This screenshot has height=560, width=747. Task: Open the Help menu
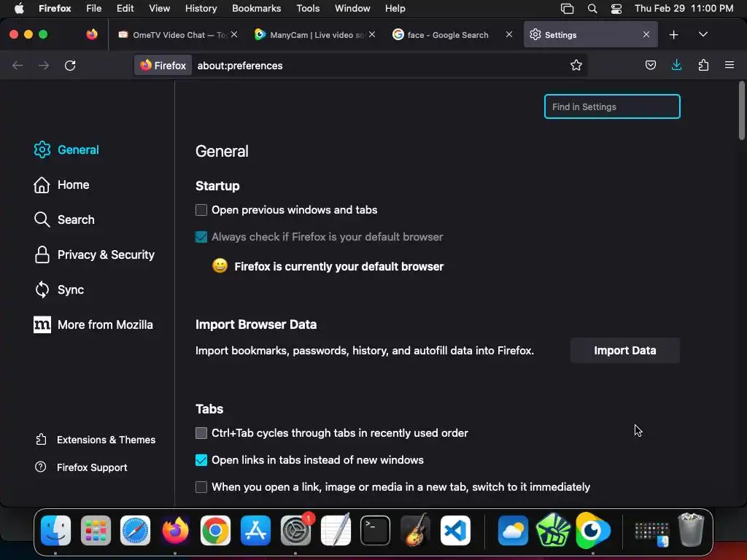pos(395,8)
